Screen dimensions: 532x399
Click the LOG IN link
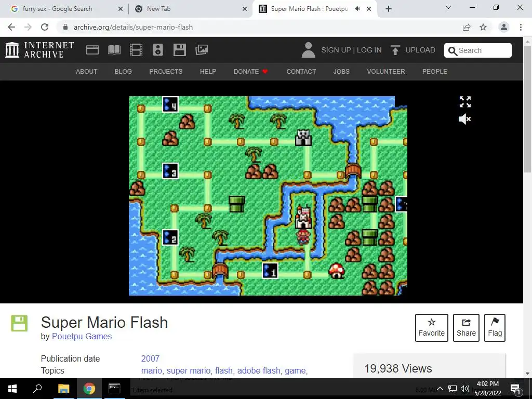[x=369, y=50]
